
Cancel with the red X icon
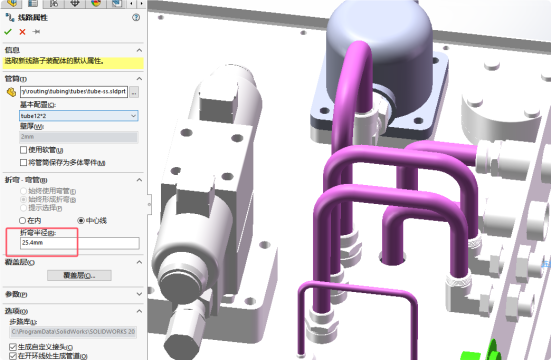click(22, 32)
